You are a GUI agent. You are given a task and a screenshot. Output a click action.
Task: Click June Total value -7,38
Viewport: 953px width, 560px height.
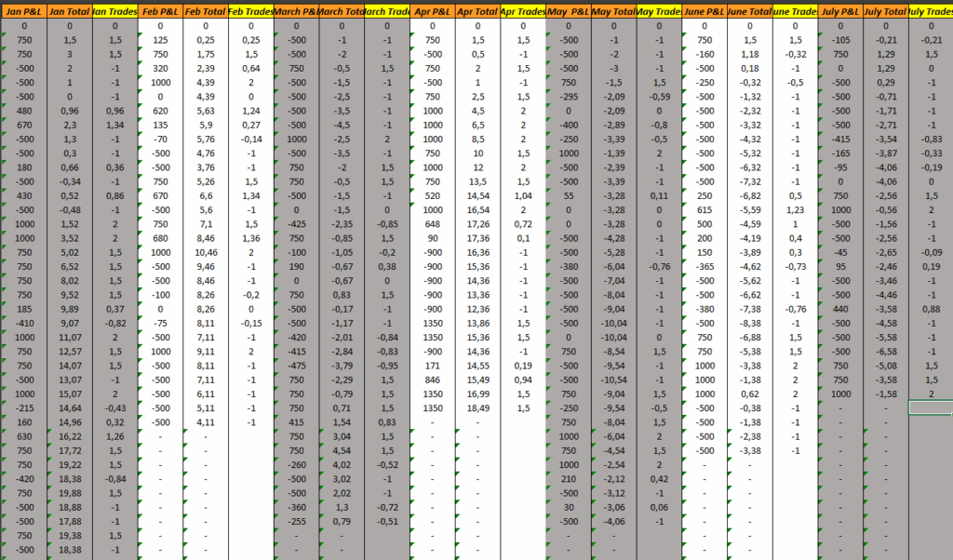pyautogui.click(x=750, y=309)
